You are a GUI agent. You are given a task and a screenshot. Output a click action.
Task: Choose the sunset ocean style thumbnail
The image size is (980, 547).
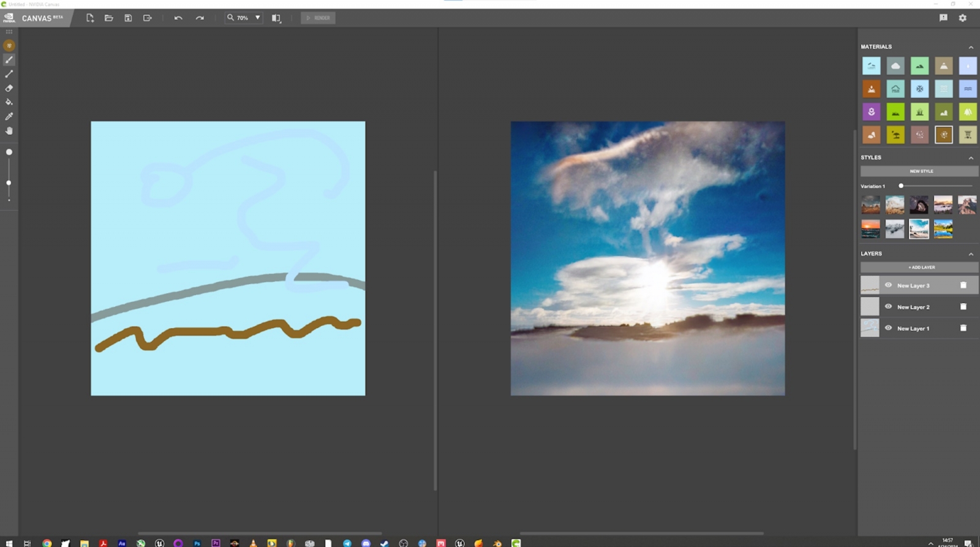pos(870,228)
